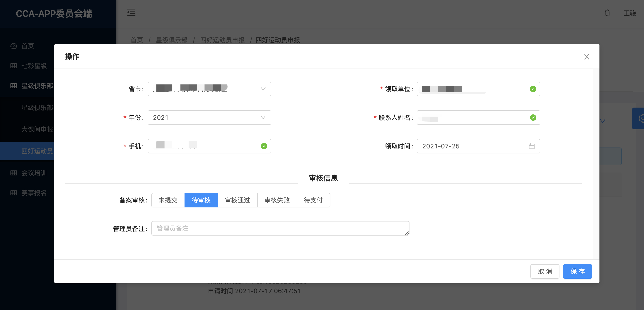Screen dimensions: 644x310
Task: Click the 会议培训 table icon in sidebar
Action: coord(13,173)
